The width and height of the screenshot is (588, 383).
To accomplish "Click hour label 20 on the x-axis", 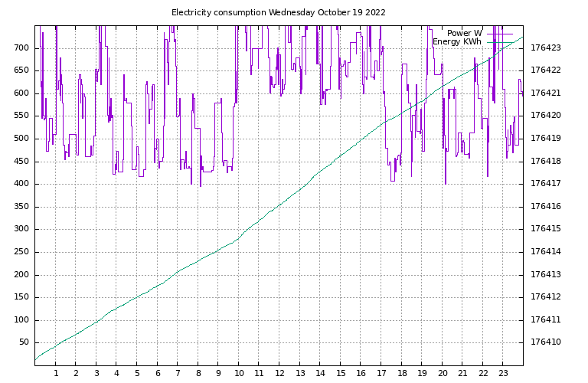I will (x=443, y=374).
